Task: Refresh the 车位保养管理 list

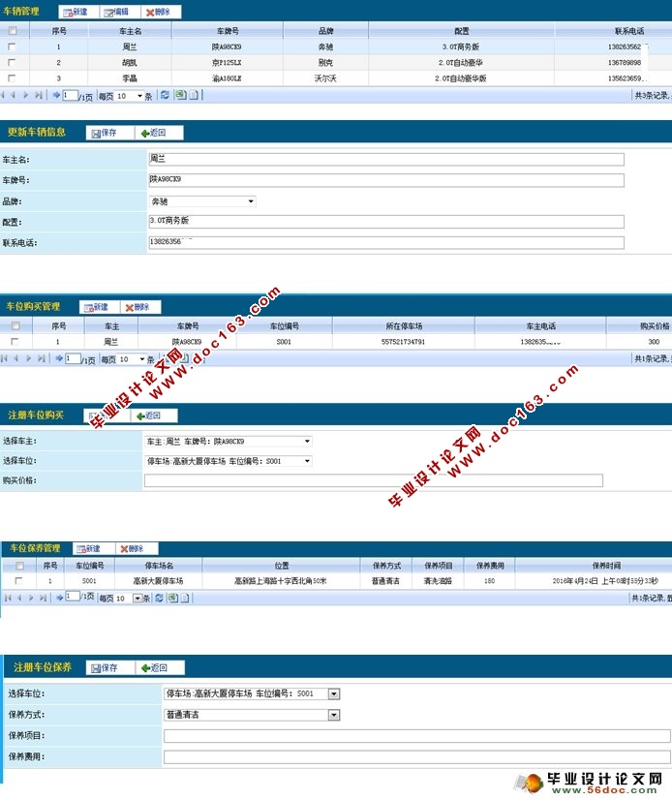Action: click(x=159, y=598)
